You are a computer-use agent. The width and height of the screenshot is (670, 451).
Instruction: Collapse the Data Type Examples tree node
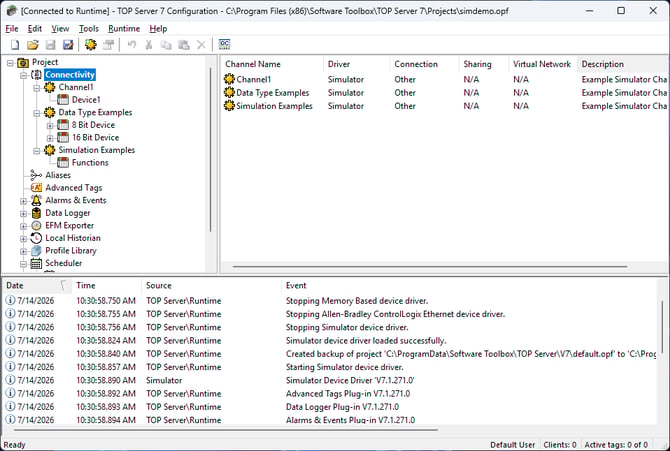click(37, 113)
